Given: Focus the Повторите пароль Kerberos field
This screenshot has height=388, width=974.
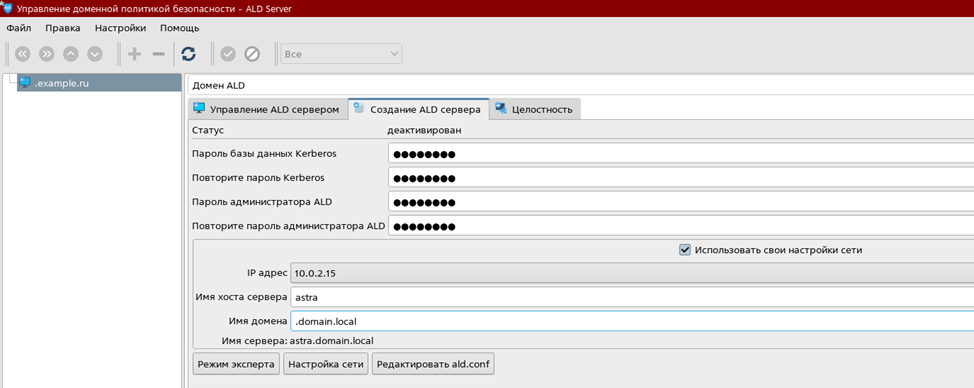Looking at the screenshot, I should (680, 178).
